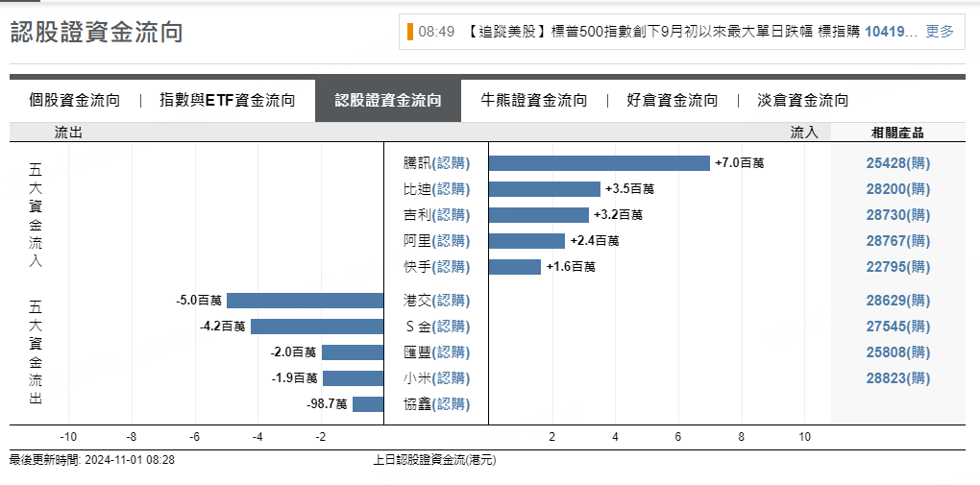Image resolution: width=980 pixels, height=485 pixels.
Task: Click the 認股證資金流向 page title
Action: coord(97,32)
